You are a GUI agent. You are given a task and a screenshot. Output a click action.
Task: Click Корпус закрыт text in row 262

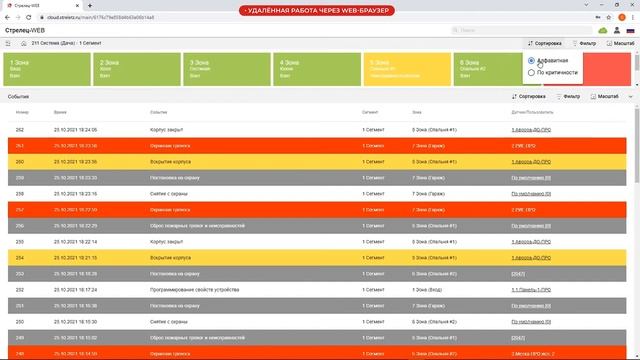point(166,130)
